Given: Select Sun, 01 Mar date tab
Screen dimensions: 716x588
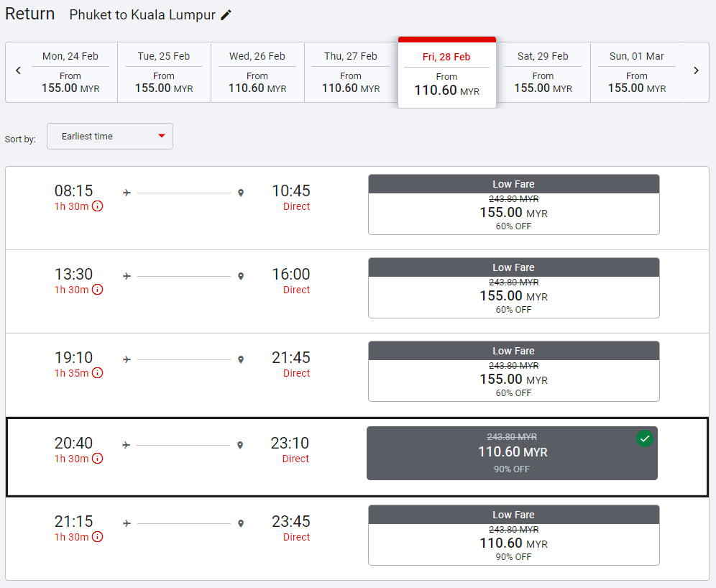Looking at the screenshot, I should (636, 73).
